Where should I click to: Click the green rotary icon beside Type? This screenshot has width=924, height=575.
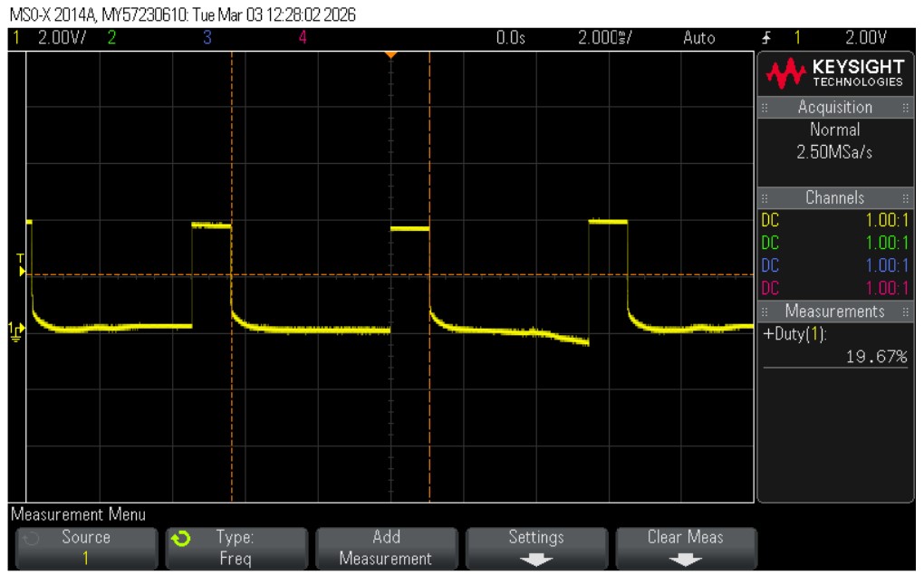click(x=181, y=539)
